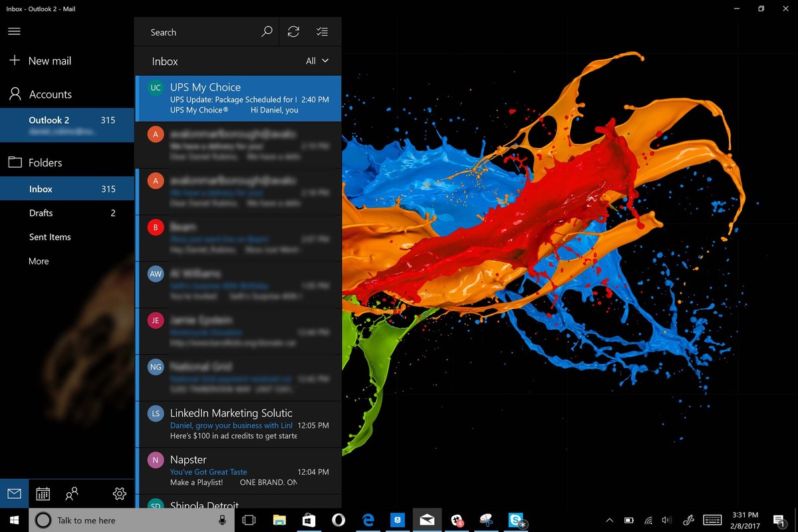Expand the All filter dropdown
The width and height of the screenshot is (798, 532).
pyautogui.click(x=317, y=61)
